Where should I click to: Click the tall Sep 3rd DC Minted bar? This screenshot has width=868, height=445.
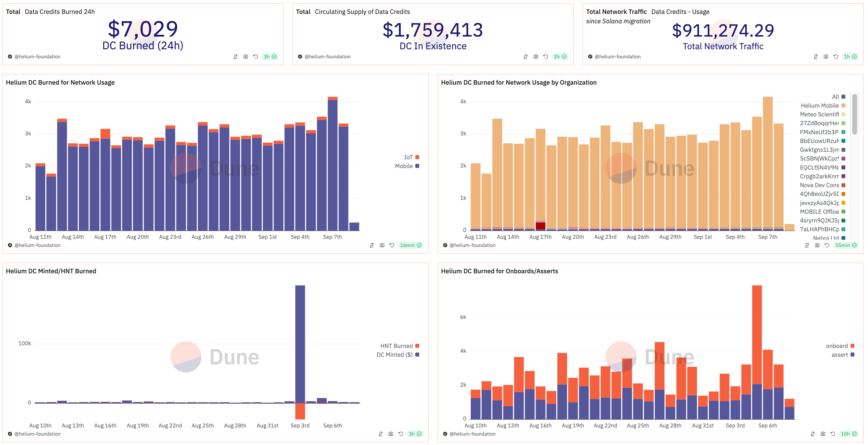(300, 344)
